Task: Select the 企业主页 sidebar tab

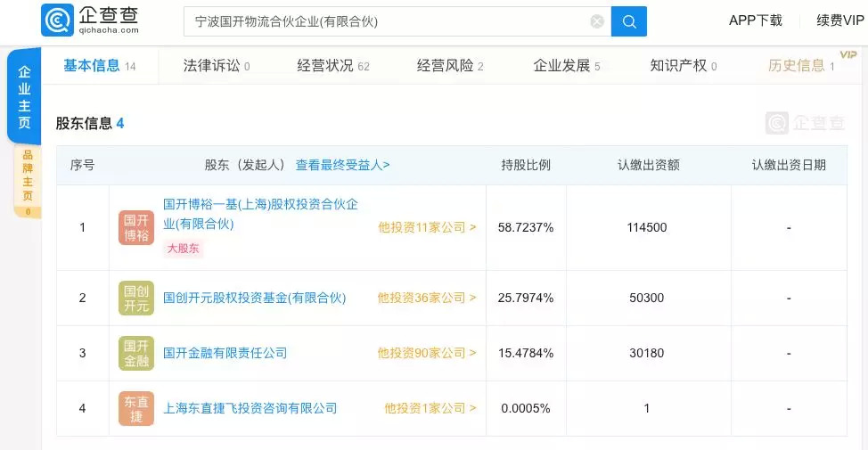Action: (24, 97)
